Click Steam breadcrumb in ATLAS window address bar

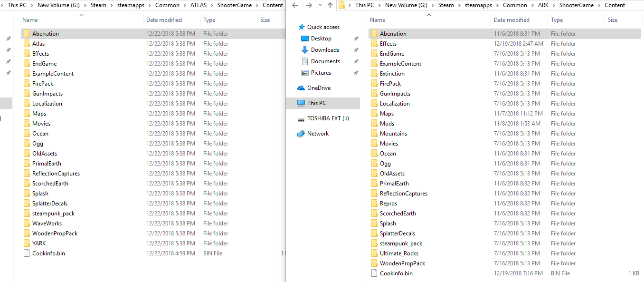[99, 5]
